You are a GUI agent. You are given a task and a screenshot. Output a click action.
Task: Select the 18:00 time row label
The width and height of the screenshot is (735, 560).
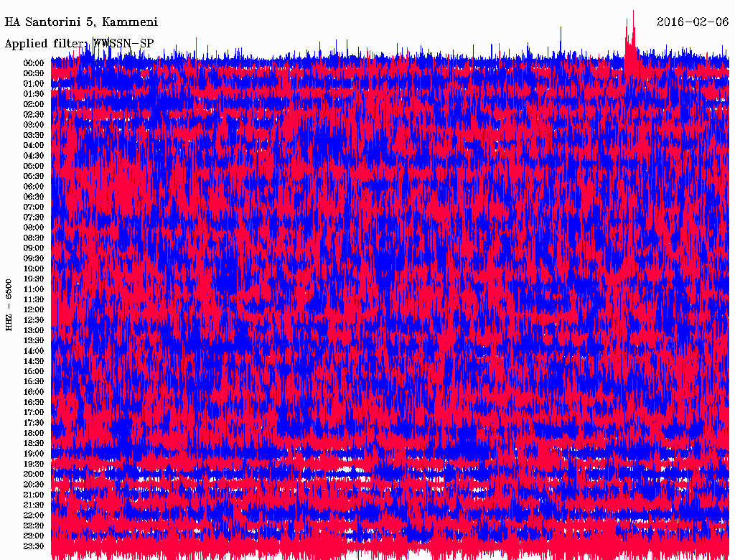33,433
